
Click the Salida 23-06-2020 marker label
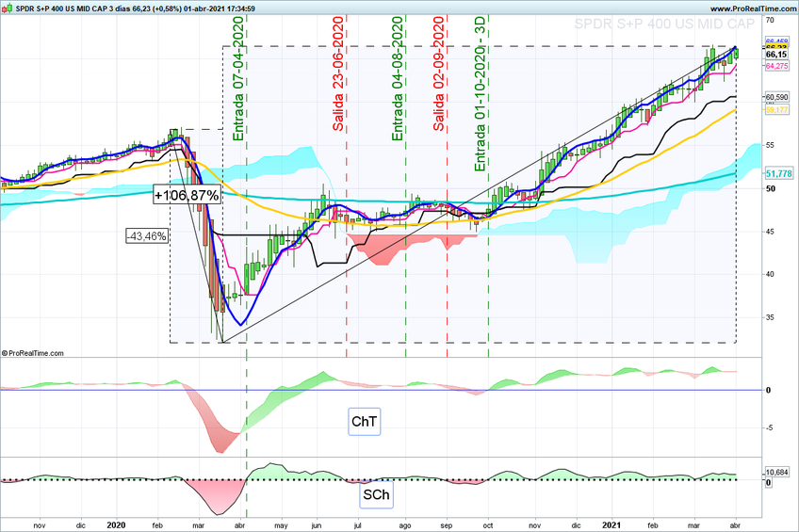pyautogui.click(x=338, y=73)
